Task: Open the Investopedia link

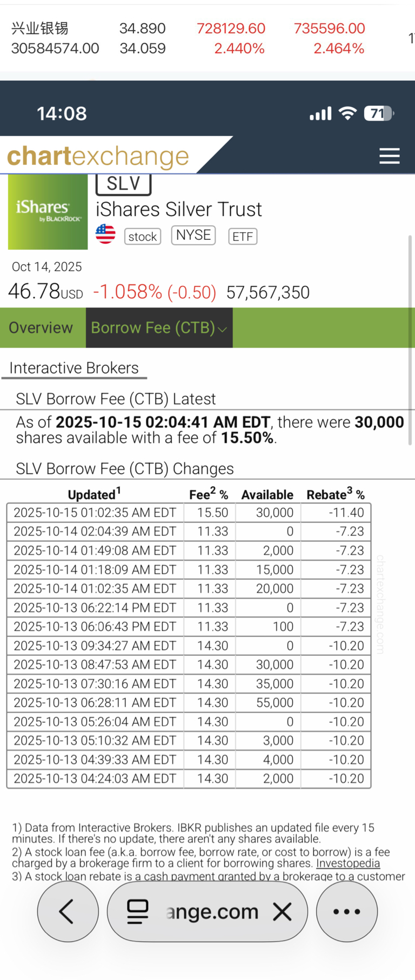Action: coord(348,863)
